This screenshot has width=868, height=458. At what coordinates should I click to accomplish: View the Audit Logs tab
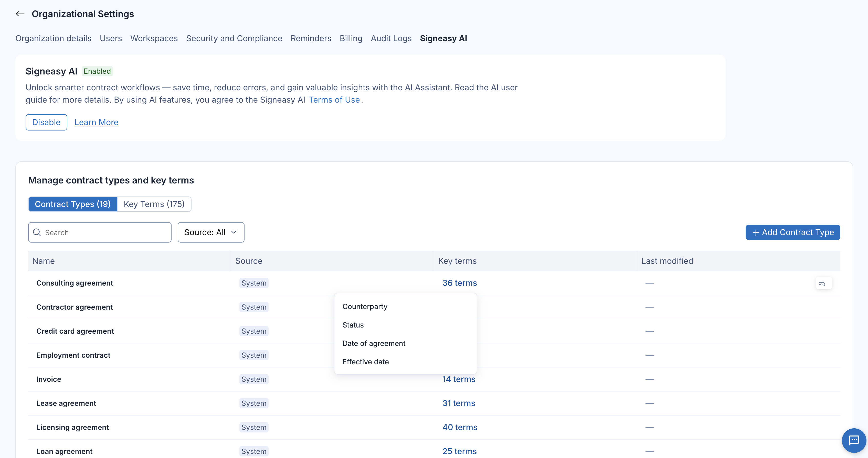391,38
